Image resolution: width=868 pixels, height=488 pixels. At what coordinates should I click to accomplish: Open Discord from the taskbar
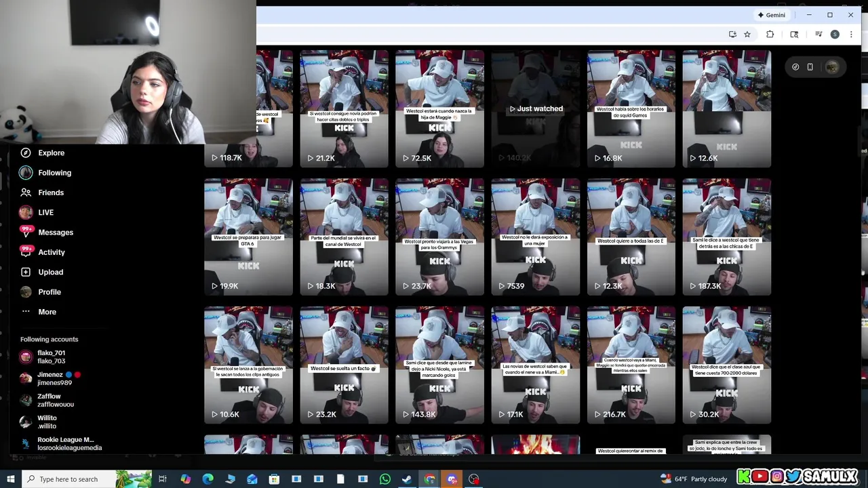(452, 479)
